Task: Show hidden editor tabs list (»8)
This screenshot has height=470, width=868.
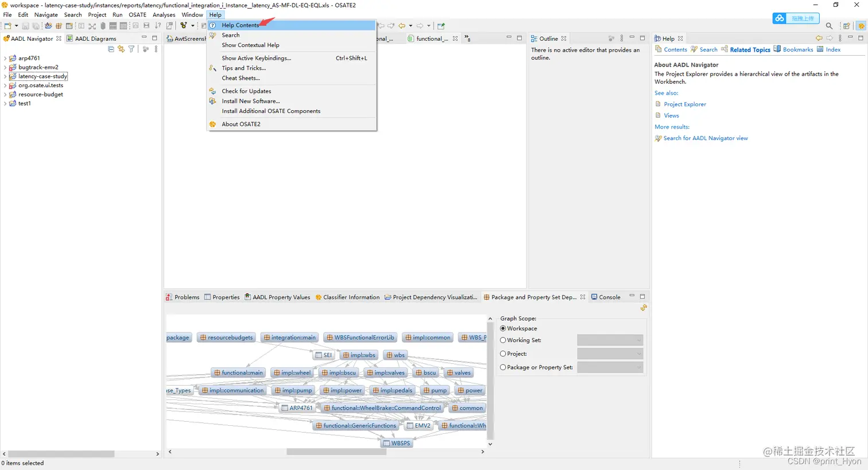Action: click(x=467, y=38)
